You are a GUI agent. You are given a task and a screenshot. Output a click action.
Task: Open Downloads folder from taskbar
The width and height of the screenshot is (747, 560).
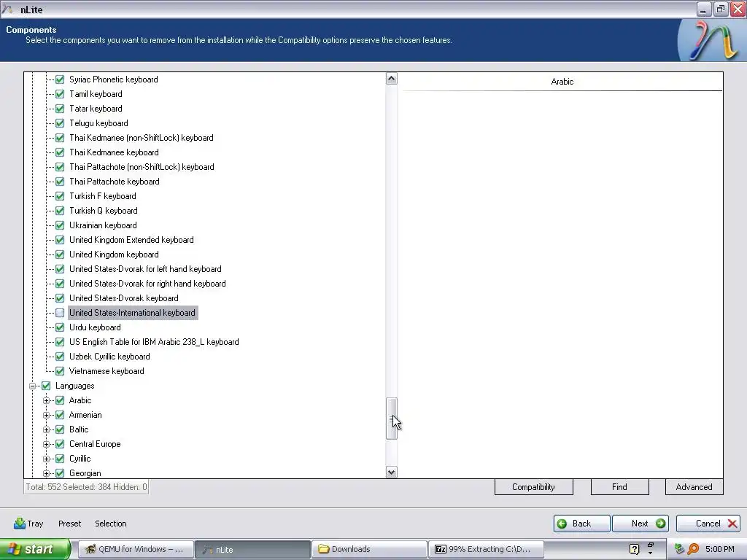369,549
